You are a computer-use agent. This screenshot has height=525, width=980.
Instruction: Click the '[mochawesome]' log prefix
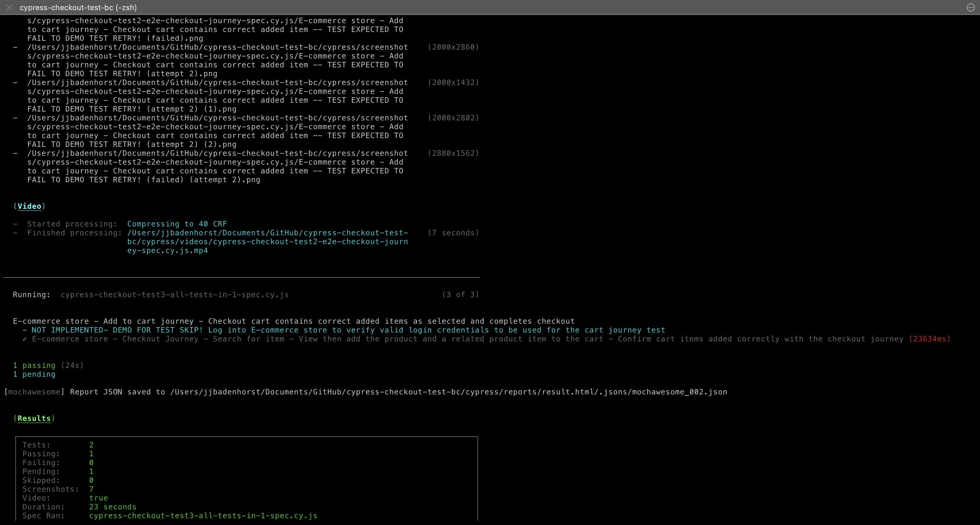point(34,392)
